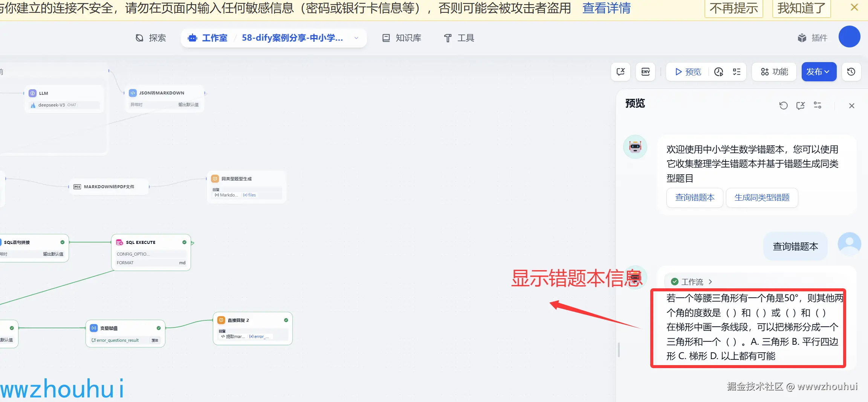Open the app title dropdown chevron
Viewport: 868px width, 402px height.
pos(356,38)
